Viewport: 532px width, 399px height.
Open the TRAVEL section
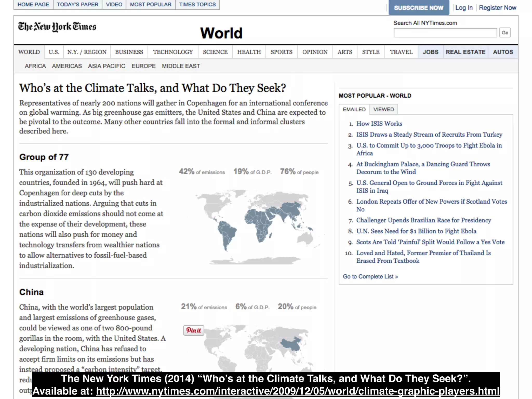[401, 52]
